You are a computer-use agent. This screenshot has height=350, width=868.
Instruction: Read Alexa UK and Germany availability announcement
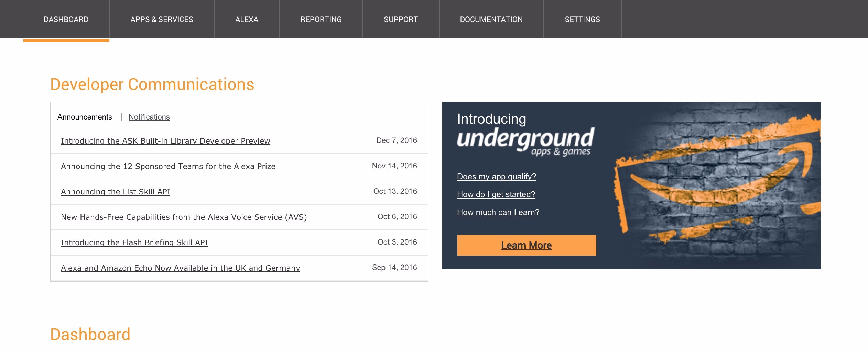point(181,268)
